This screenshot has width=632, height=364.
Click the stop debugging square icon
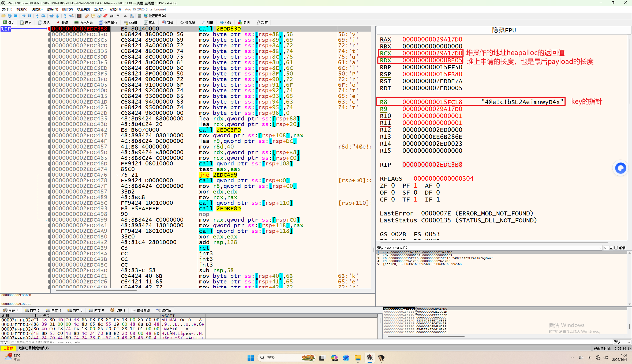point(16,16)
